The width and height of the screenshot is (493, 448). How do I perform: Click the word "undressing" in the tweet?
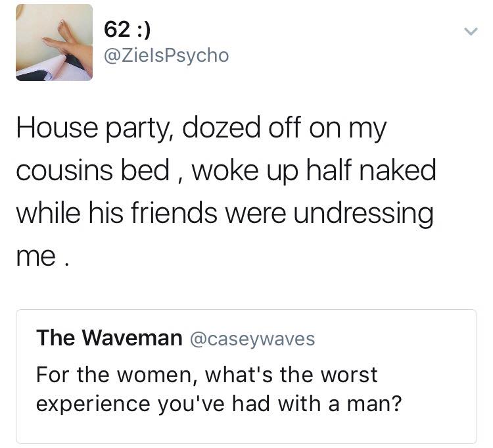364,214
